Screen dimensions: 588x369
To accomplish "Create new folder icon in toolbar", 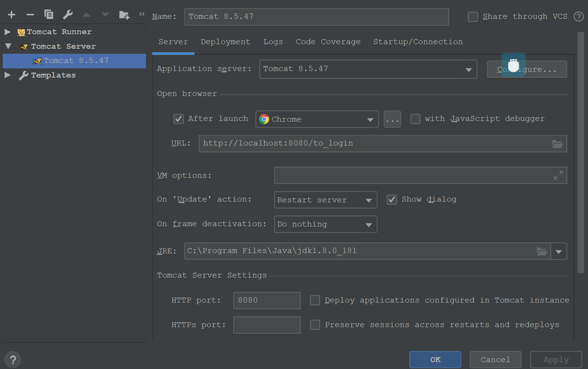I will (124, 15).
